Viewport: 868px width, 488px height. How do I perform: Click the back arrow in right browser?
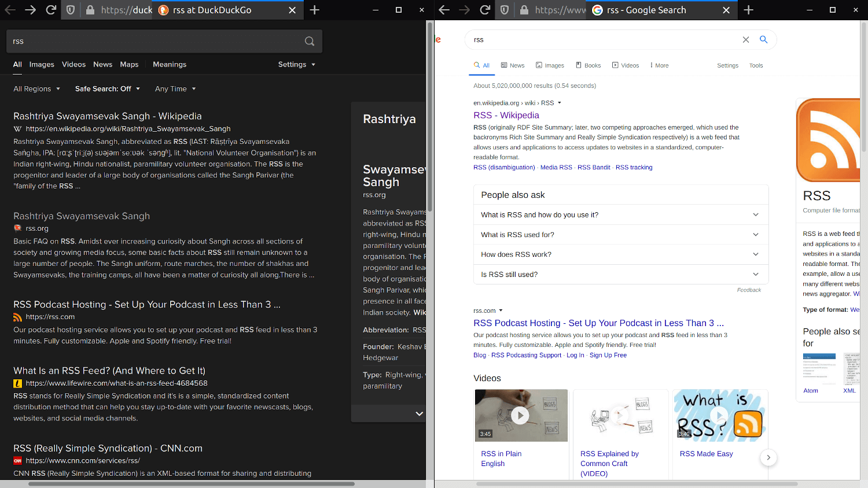[x=444, y=10]
